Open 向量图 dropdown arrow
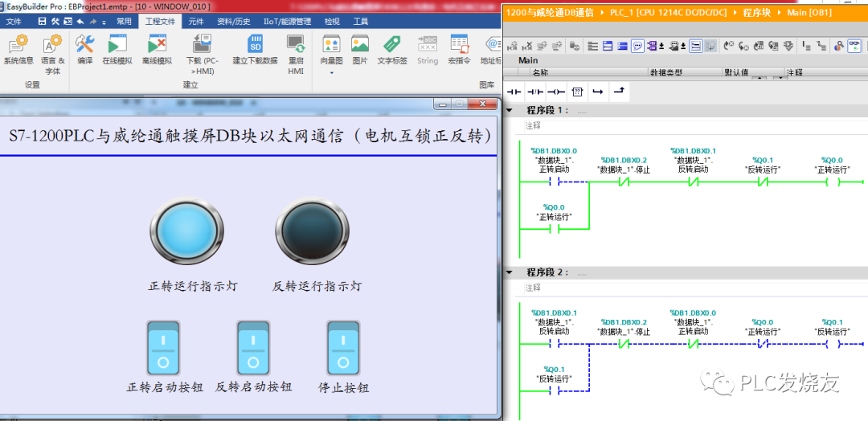Viewport: 868px width, 421px height. (x=331, y=73)
